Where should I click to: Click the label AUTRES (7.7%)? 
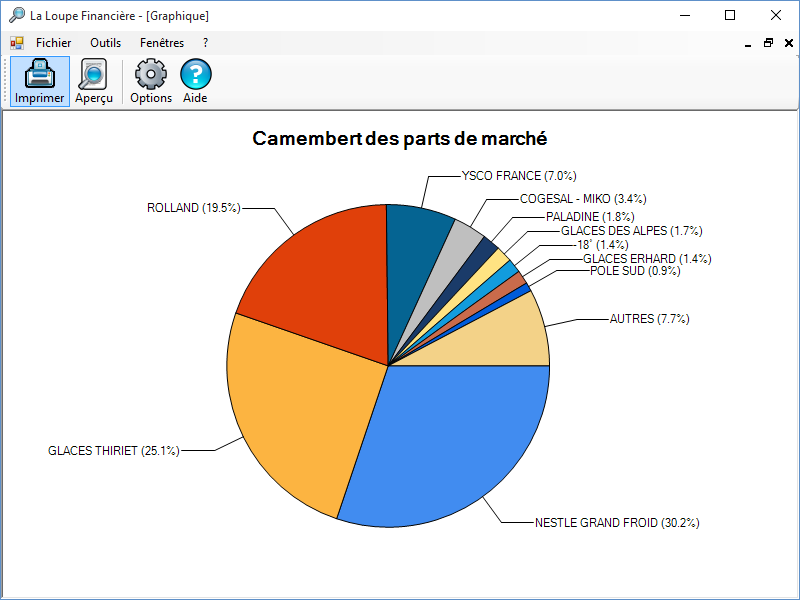coord(649,319)
